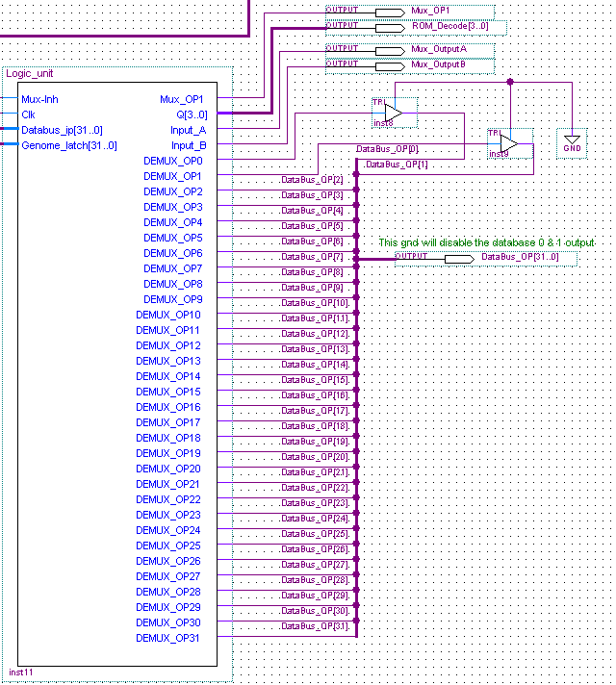Click the inst11 instance name label
This screenshot has height=685, width=616.
tap(21, 672)
